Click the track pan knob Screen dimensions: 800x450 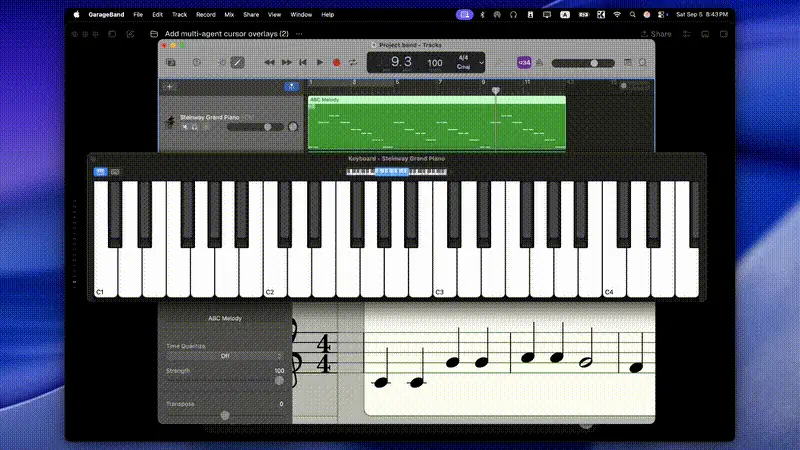pyautogui.click(x=293, y=127)
